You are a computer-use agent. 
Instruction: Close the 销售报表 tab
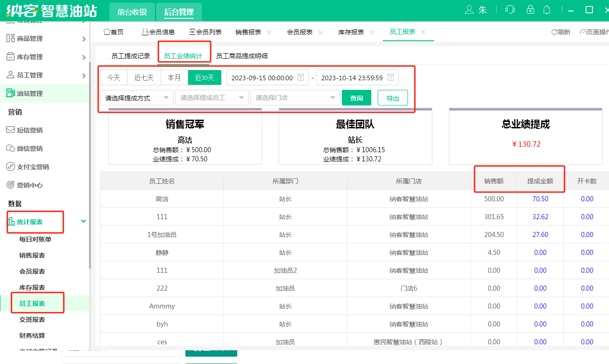(269, 32)
